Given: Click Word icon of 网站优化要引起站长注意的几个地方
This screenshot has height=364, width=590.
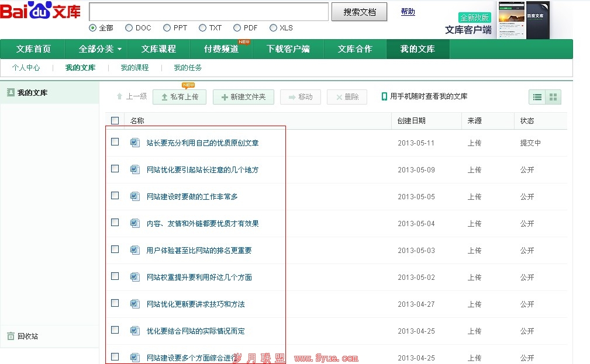Looking at the screenshot, I should click(x=134, y=169).
